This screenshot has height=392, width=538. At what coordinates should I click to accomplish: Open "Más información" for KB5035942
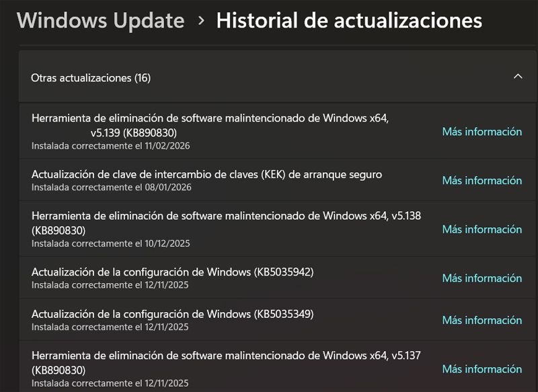484,277
